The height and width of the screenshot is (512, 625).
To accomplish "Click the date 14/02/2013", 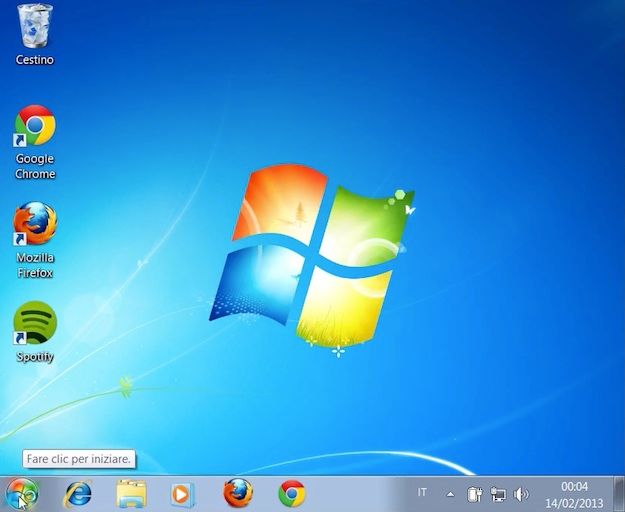I will click(x=574, y=503).
